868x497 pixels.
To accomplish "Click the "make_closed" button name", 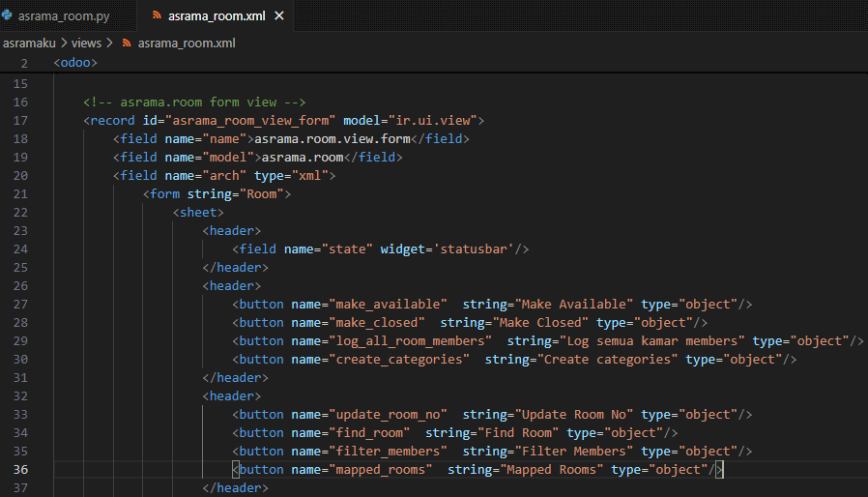I will pos(377,322).
